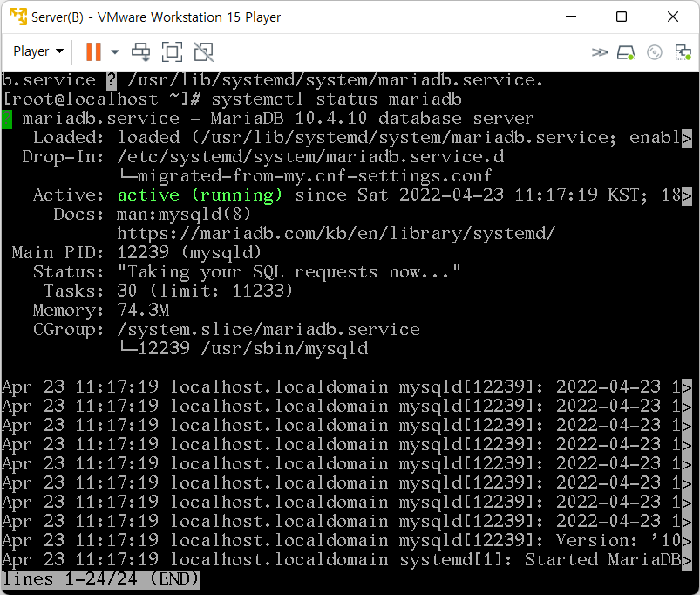Pause the virtual machine with the orange pause icon

(93, 51)
